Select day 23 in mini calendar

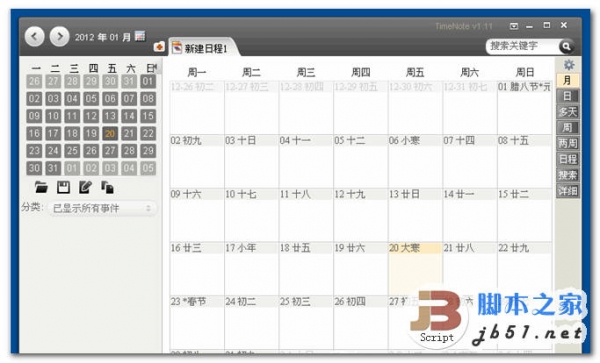34,151
